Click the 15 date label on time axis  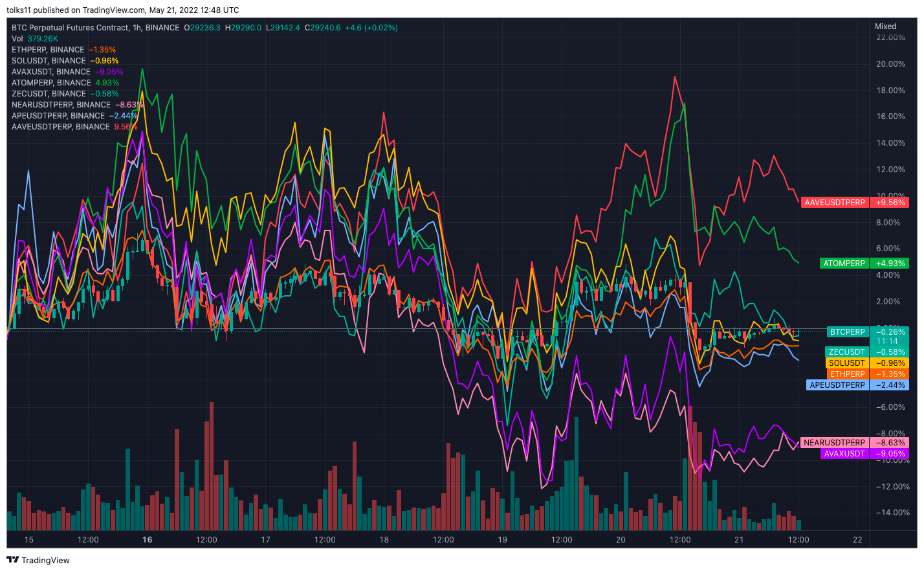28,540
